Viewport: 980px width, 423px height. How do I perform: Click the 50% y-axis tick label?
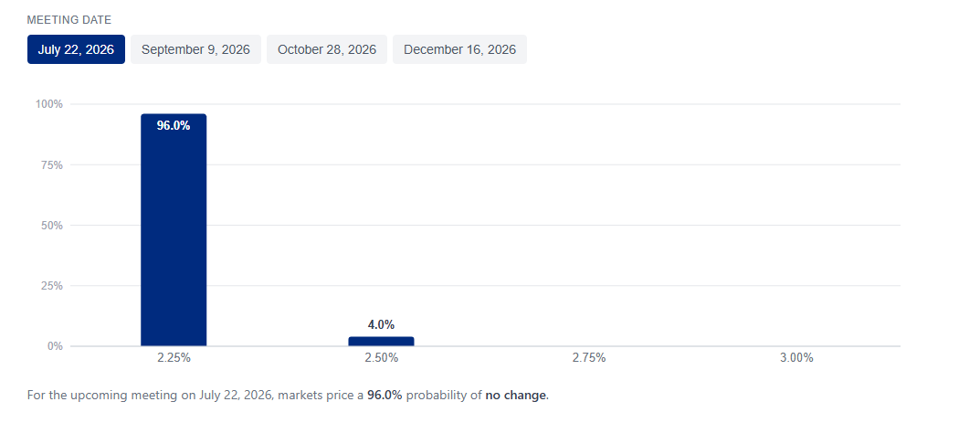(x=52, y=226)
